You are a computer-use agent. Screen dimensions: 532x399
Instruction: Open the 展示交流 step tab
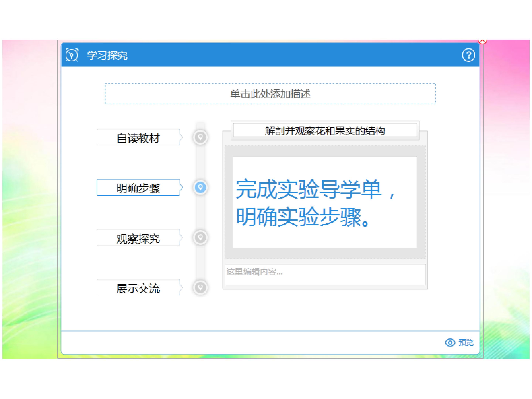click(x=139, y=287)
